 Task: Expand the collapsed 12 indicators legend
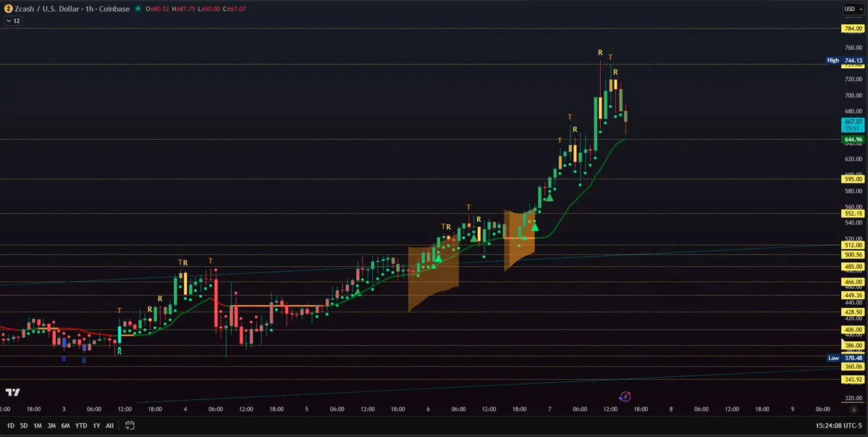pos(13,20)
